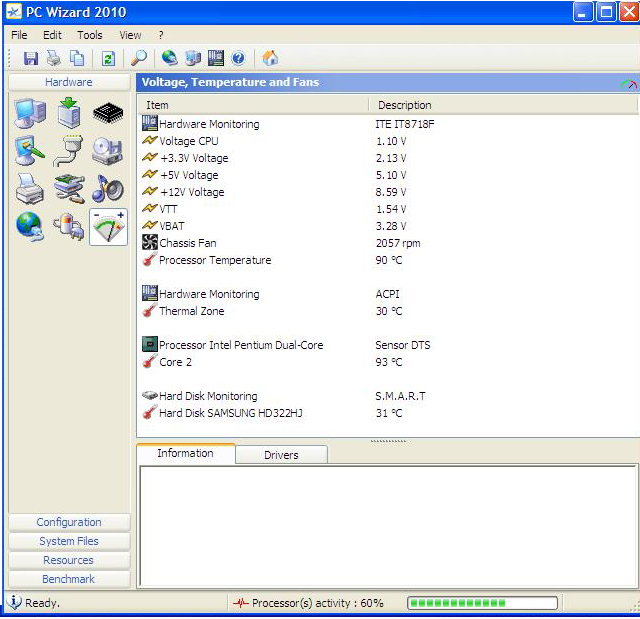The image size is (640, 619).
Task: Click the Description column header
Action: click(x=404, y=105)
